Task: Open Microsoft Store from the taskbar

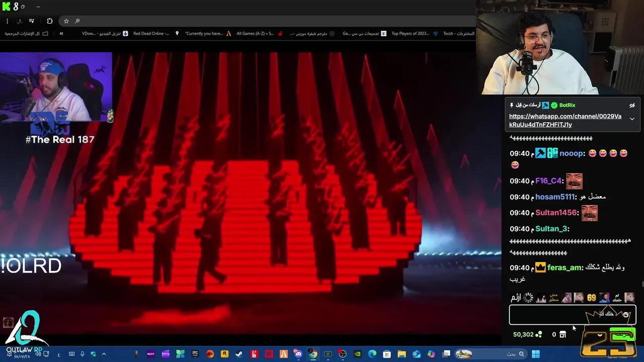Action: pos(387,354)
